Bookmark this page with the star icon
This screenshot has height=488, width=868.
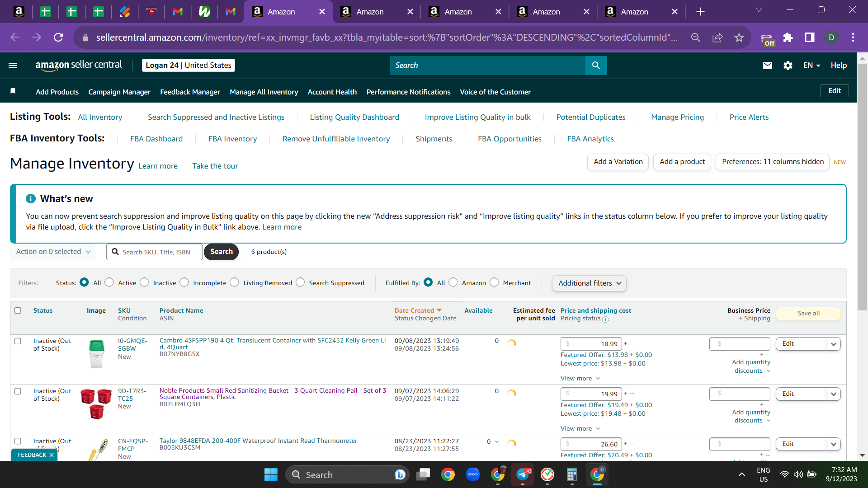[x=739, y=38]
